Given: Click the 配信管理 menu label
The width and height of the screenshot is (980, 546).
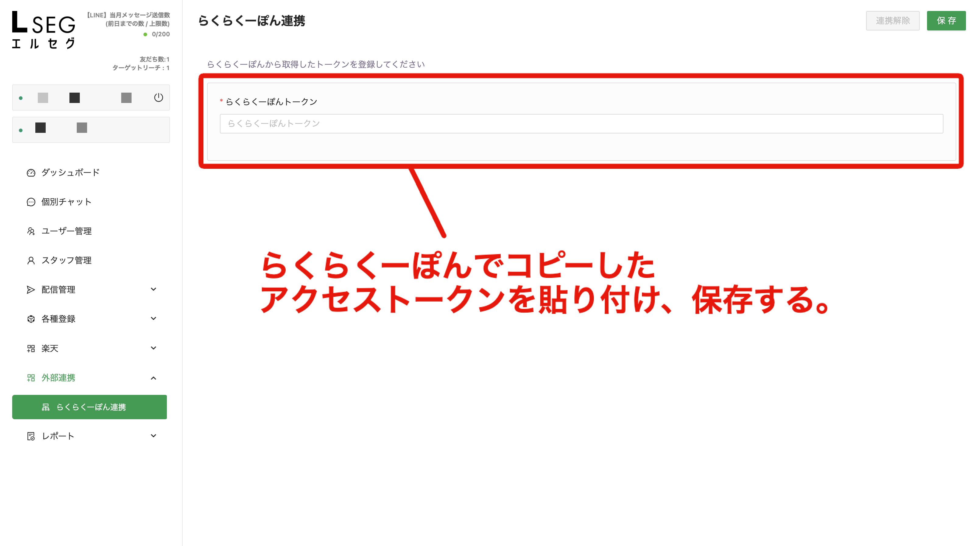Looking at the screenshot, I should point(58,290).
